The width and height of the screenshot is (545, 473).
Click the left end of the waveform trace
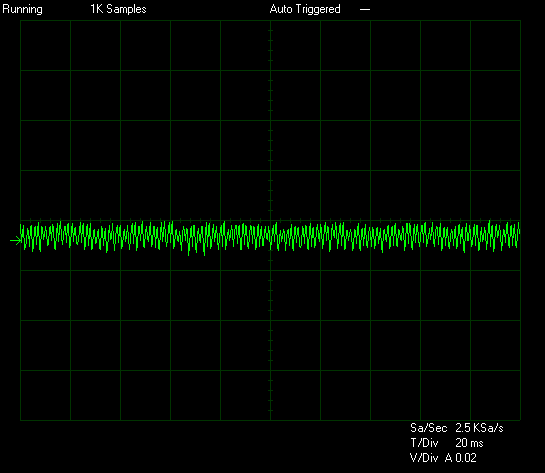click(x=22, y=235)
